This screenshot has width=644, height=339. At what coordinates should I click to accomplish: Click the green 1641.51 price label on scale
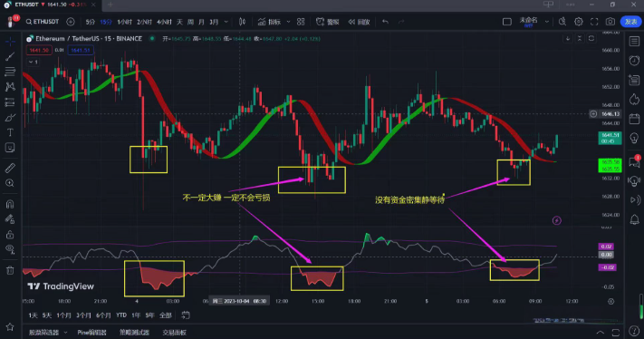click(610, 138)
